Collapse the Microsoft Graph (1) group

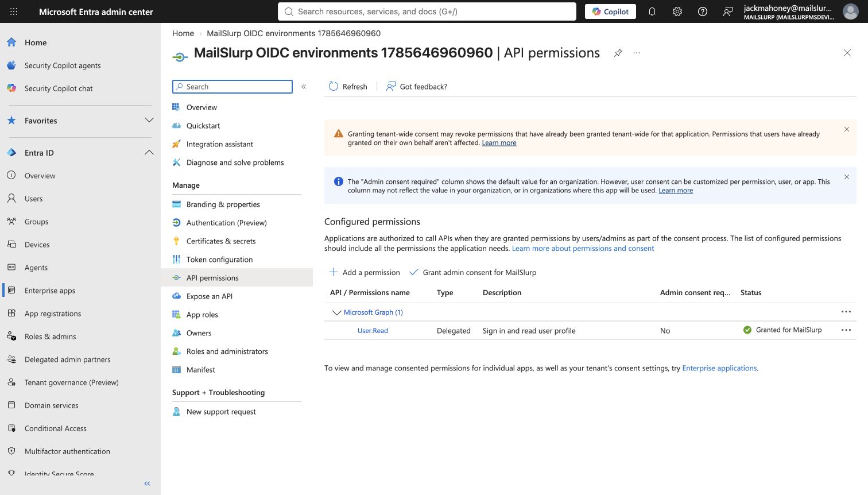tap(337, 312)
